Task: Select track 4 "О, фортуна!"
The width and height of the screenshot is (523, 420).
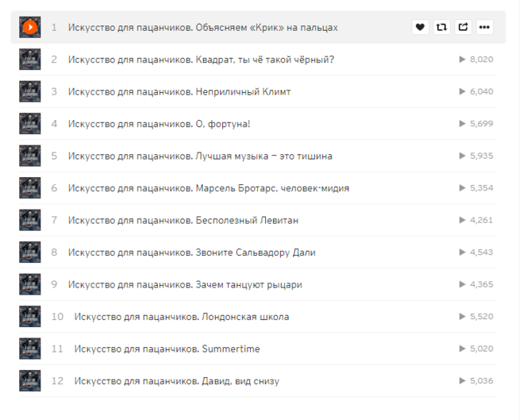Action: [x=159, y=124]
